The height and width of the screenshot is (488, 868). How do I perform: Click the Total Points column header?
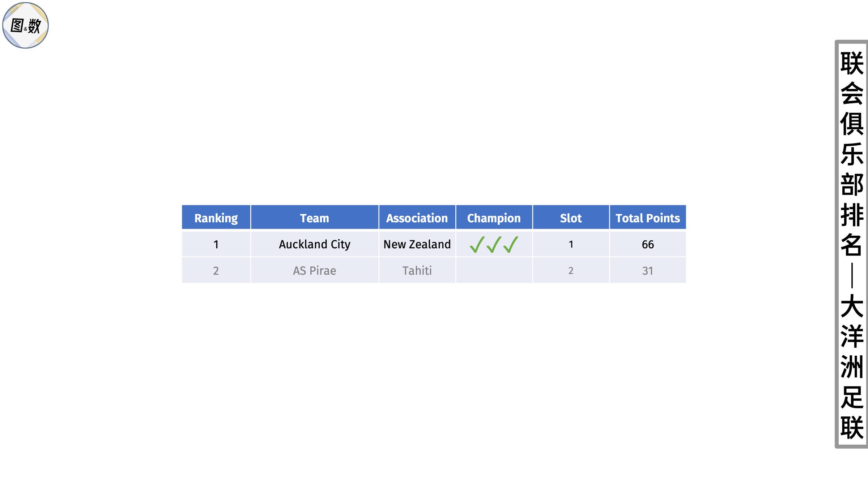648,218
